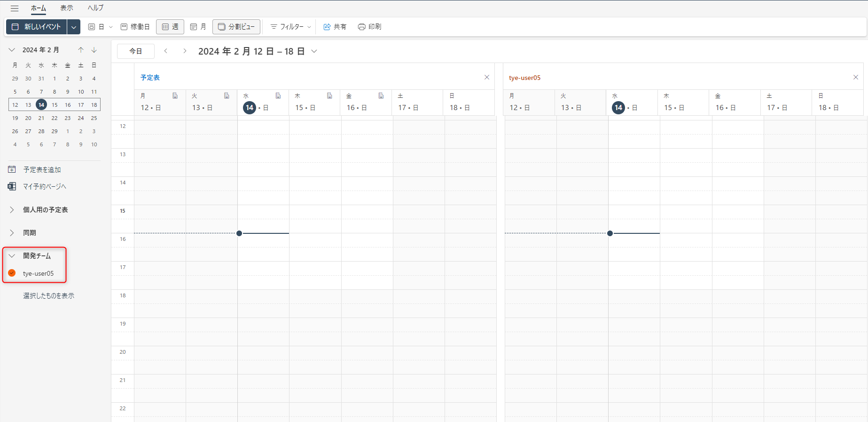Open the Help (ヘルプ) tab
This screenshot has width=868, height=422.
coord(95,8)
